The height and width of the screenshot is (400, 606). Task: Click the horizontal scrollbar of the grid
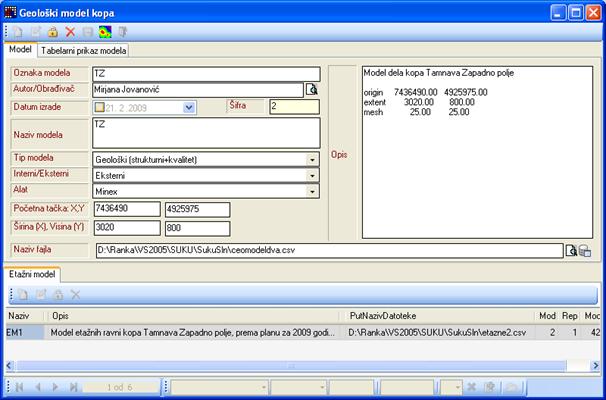tap(300, 364)
